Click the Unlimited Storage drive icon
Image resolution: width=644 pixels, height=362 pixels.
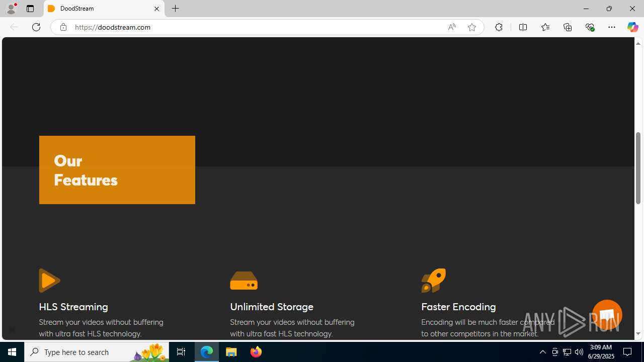click(244, 281)
